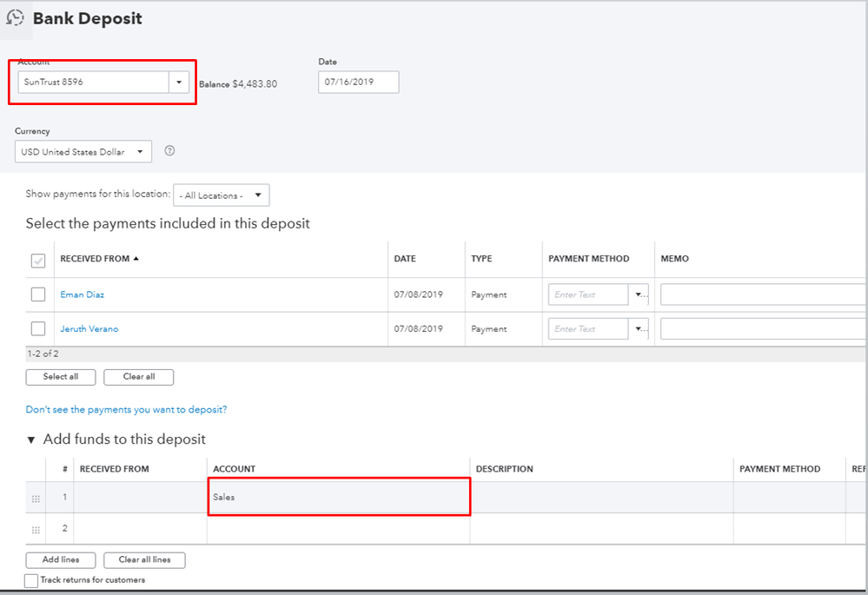This screenshot has width=868, height=595.
Task: Toggle the select-all payments header checkbox
Action: click(x=38, y=260)
